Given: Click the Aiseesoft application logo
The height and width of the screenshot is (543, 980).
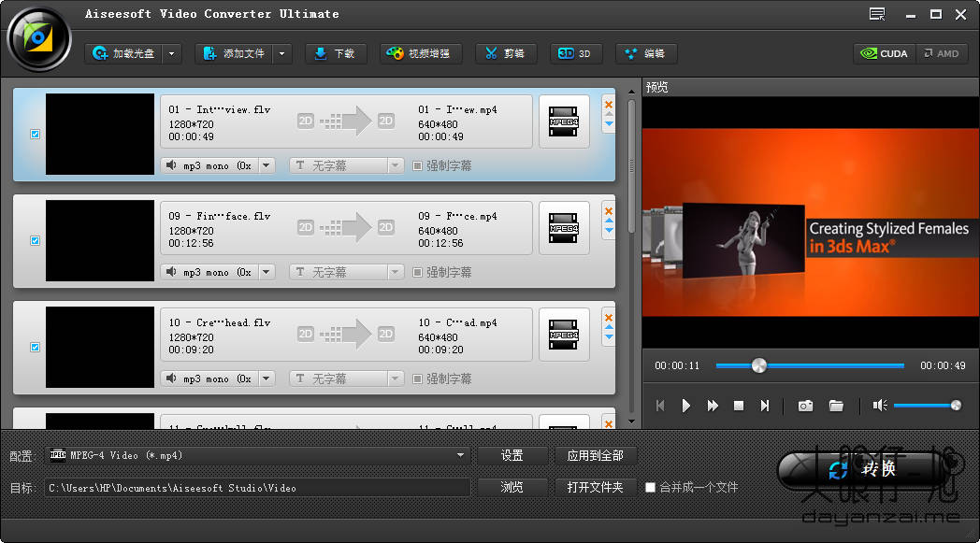Looking at the screenshot, I should [x=38, y=38].
